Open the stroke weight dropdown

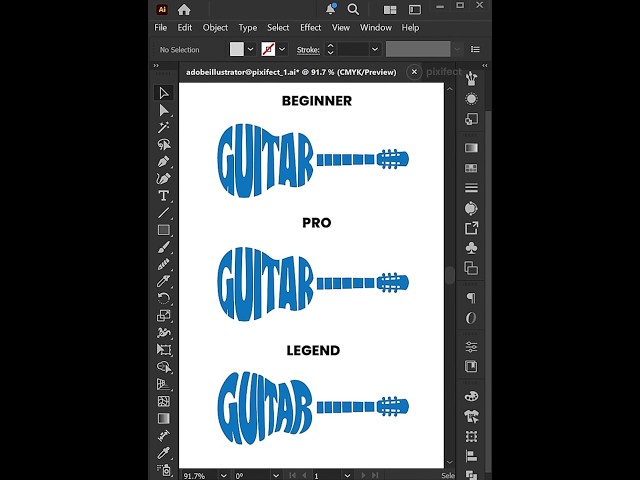pyautogui.click(x=375, y=49)
